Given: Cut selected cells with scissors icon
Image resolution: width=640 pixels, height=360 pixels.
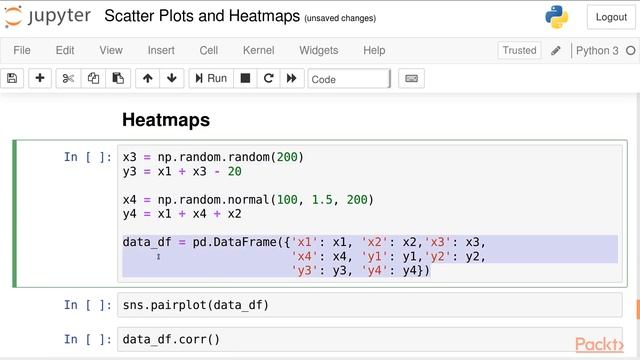Looking at the screenshot, I should [68, 78].
